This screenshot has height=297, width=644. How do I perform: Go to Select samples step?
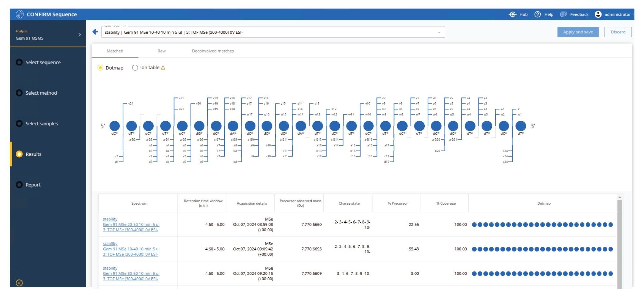(42, 124)
